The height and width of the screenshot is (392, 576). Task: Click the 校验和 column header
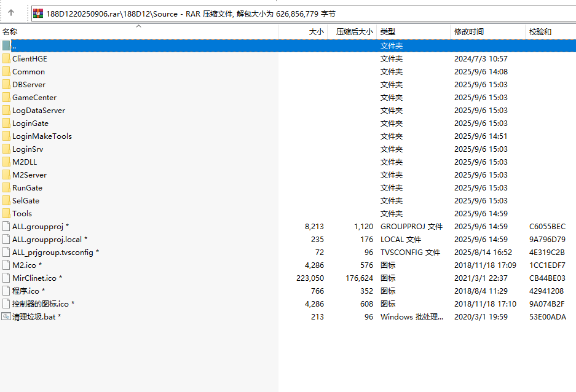tap(540, 32)
